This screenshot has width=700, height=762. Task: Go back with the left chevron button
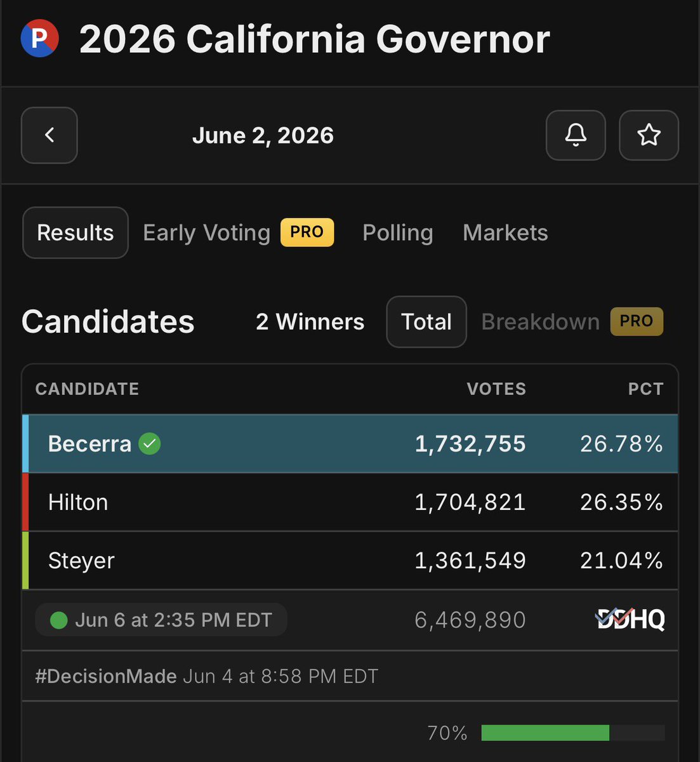coord(50,135)
